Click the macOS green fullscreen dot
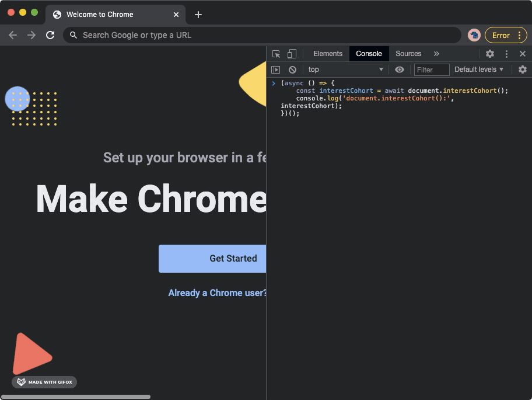This screenshot has height=400, width=532. point(34,13)
